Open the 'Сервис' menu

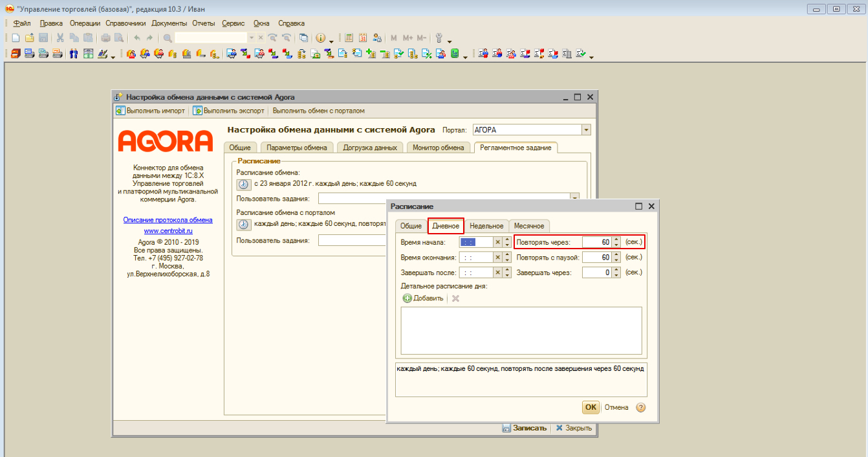tap(233, 23)
